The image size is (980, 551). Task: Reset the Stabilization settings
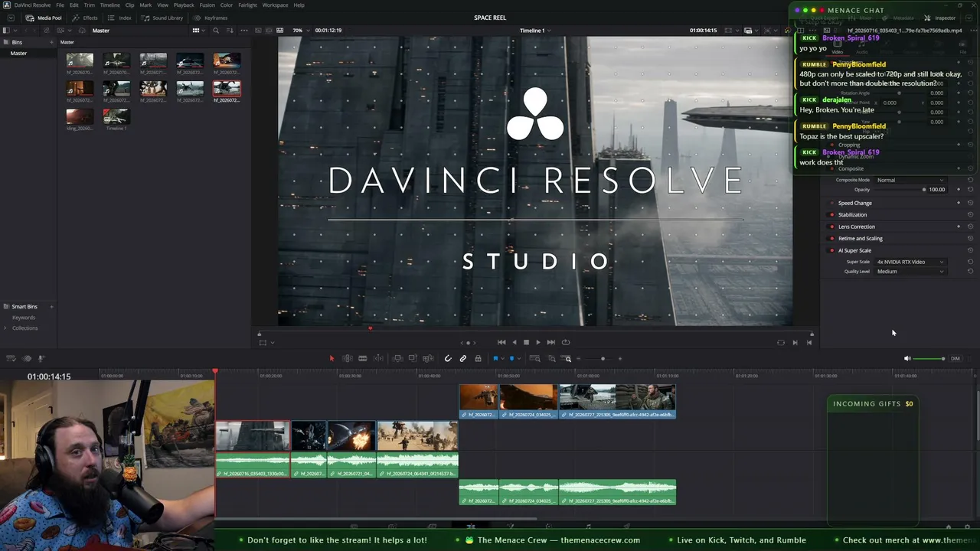970,215
